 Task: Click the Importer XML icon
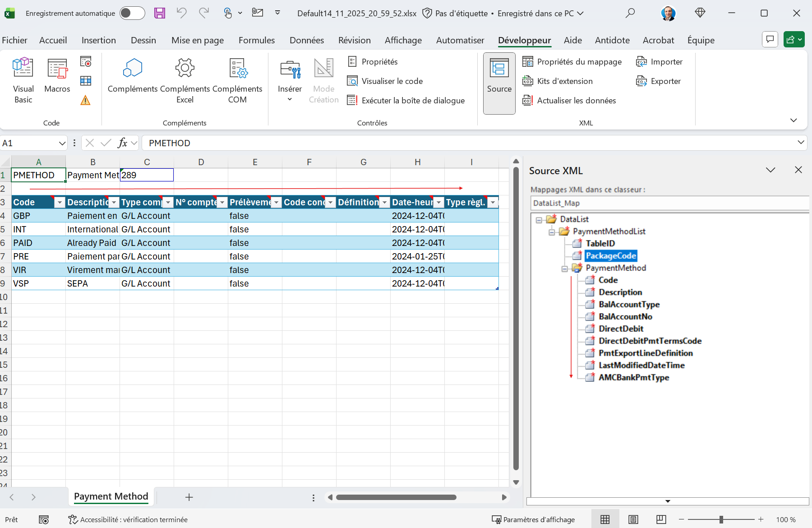click(x=660, y=61)
